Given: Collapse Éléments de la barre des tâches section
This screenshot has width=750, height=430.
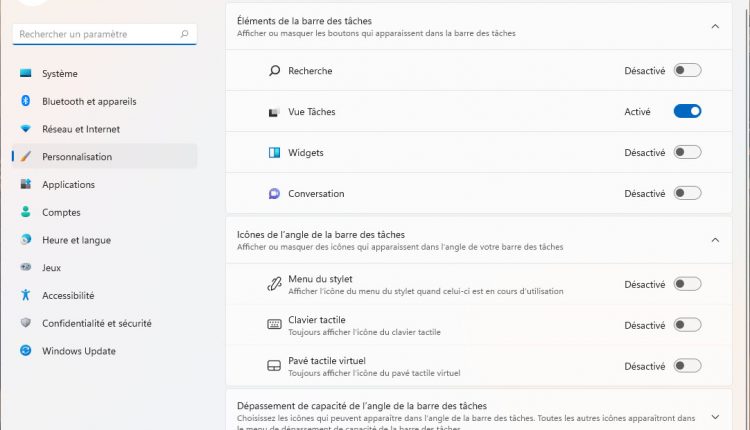Looking at the screenshot, I should pos(715,26).
